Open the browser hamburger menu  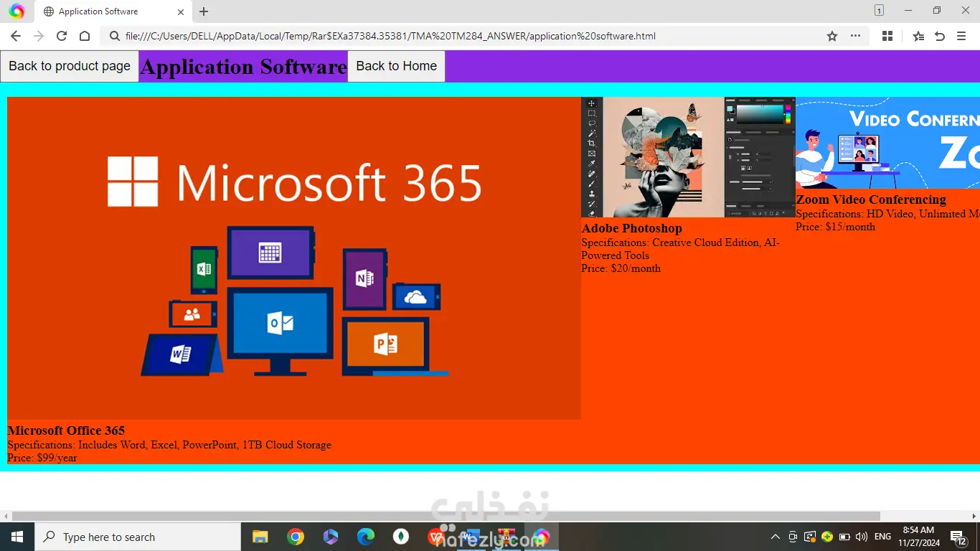coord(961,36)
